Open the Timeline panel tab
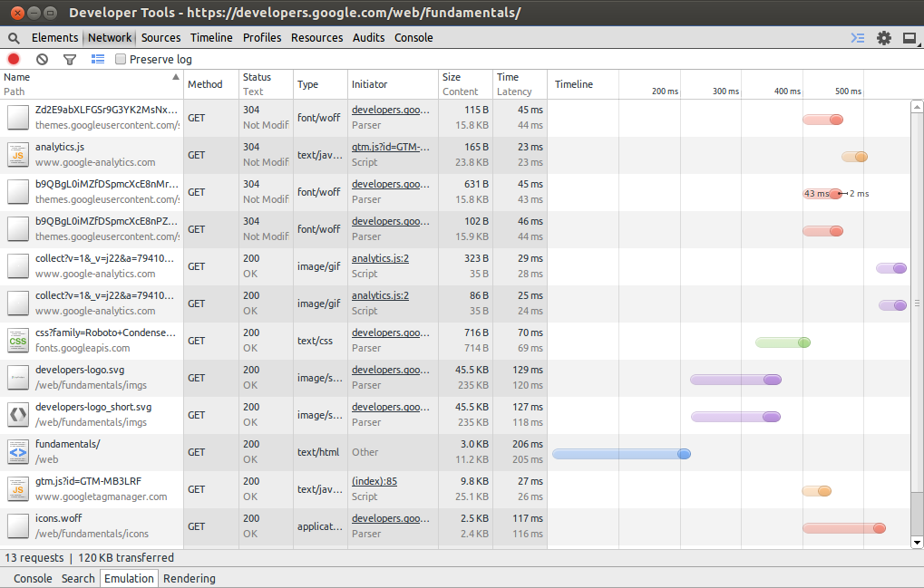 point(211,38)
